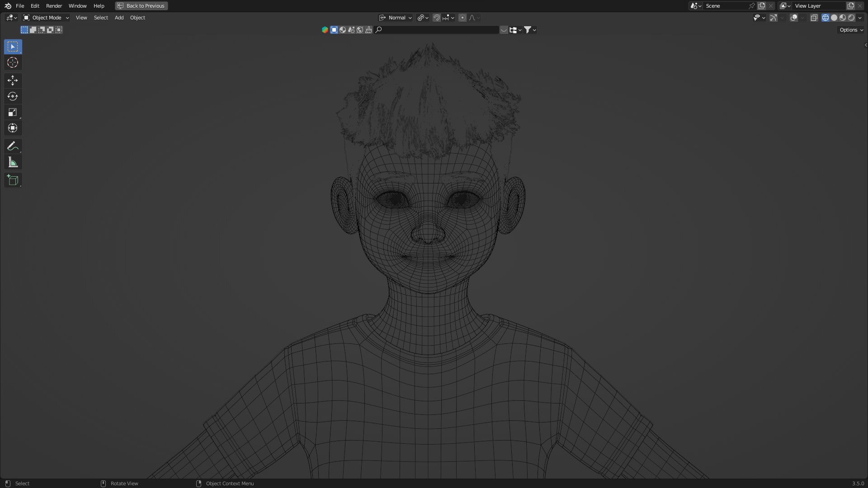868x488 pixels.
Task: Enable proportional editing toggle
Action: tap(462, 18)
